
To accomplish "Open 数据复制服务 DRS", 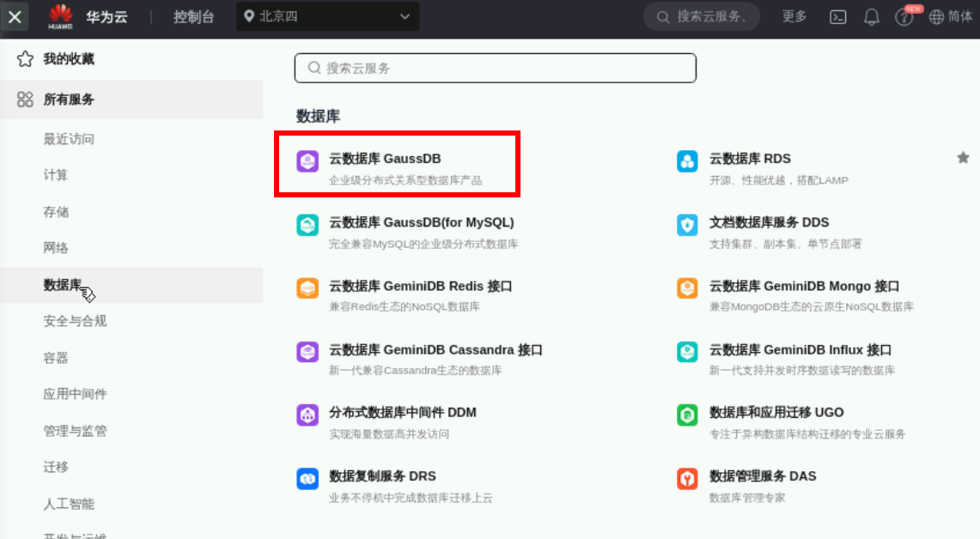I will click(382, 476).
